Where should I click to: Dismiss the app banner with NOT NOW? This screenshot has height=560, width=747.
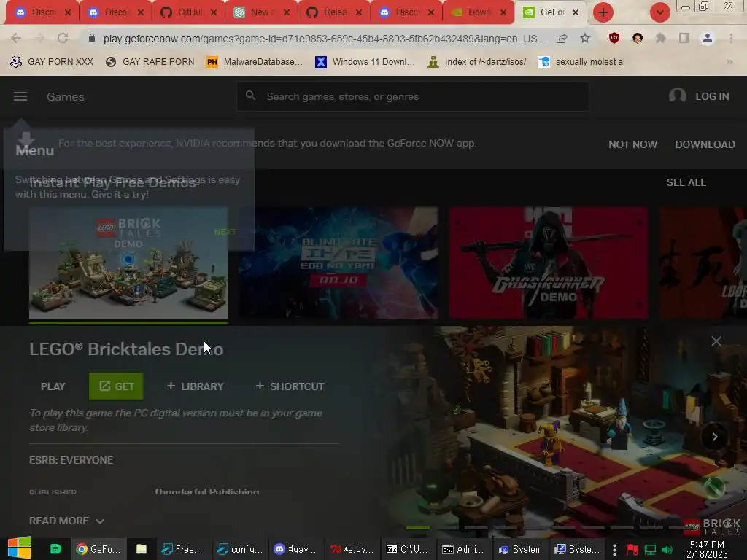click(x=632, y=144)
